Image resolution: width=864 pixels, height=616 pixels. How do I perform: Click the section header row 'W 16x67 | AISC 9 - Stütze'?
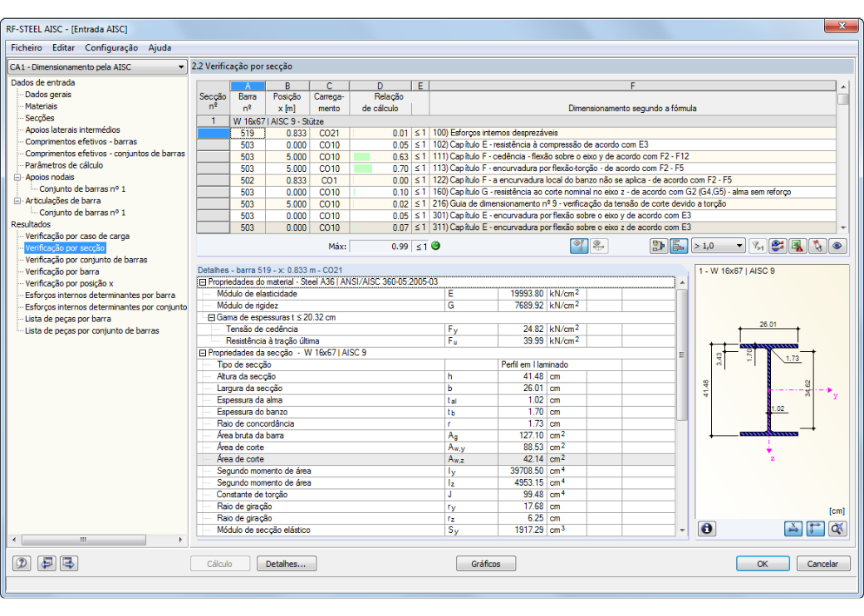click(x=516, y=122)
